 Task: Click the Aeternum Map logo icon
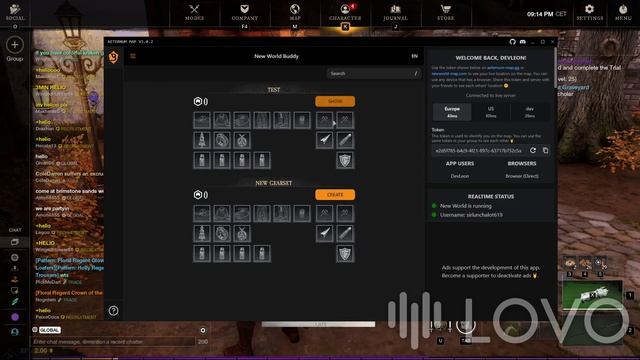113,57
